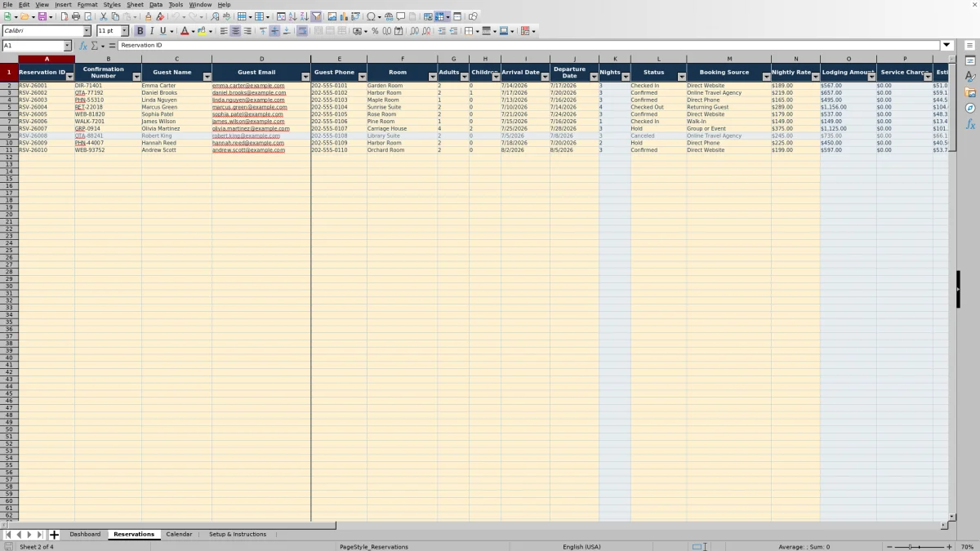The width and height of the screenshot is (980, 551).
Task: Format as percent icon
Action: pos(375,31)
